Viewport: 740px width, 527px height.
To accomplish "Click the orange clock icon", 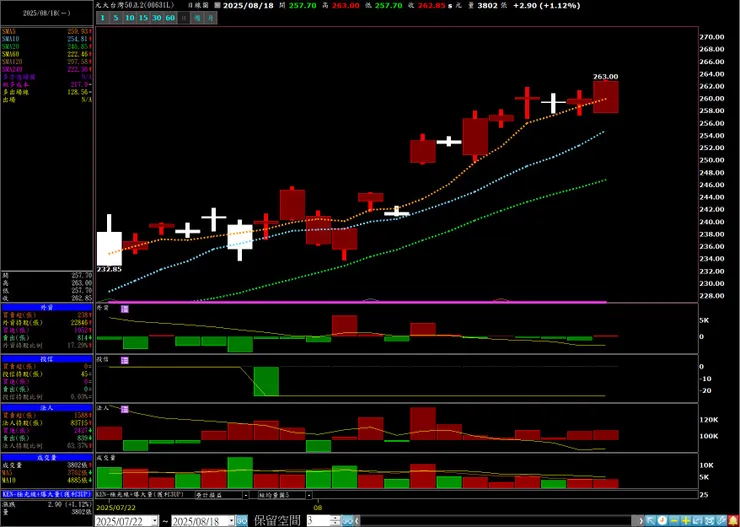I will coord(662,521).
